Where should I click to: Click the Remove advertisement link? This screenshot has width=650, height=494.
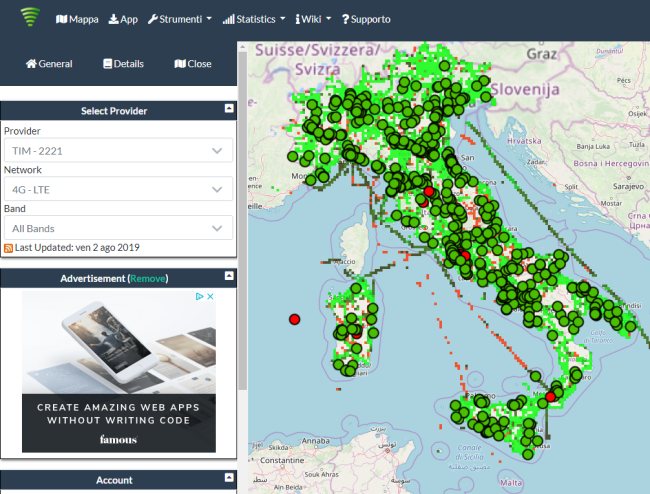[148, 278]
